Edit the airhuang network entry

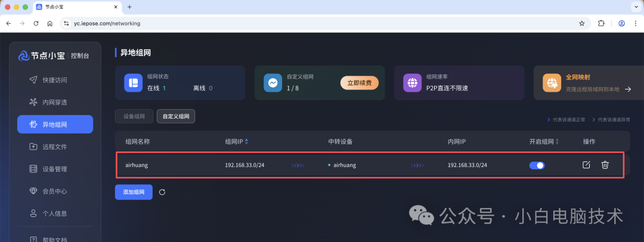(587, 165)
